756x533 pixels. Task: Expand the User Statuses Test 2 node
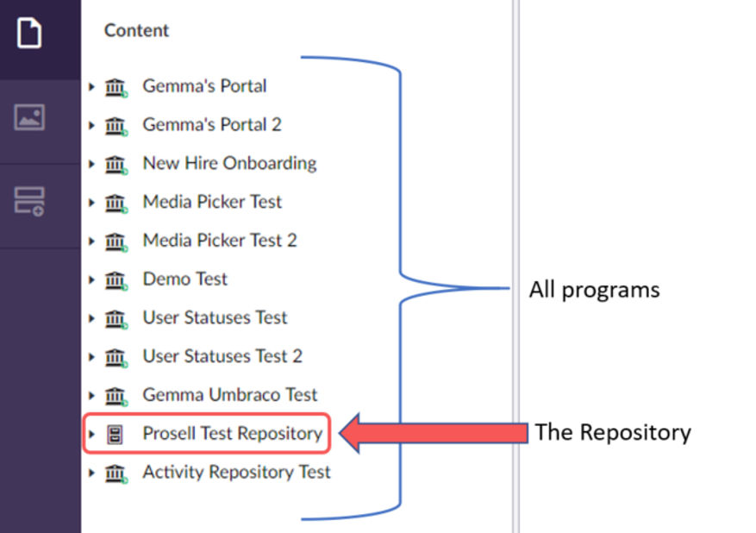coord(91,356)
